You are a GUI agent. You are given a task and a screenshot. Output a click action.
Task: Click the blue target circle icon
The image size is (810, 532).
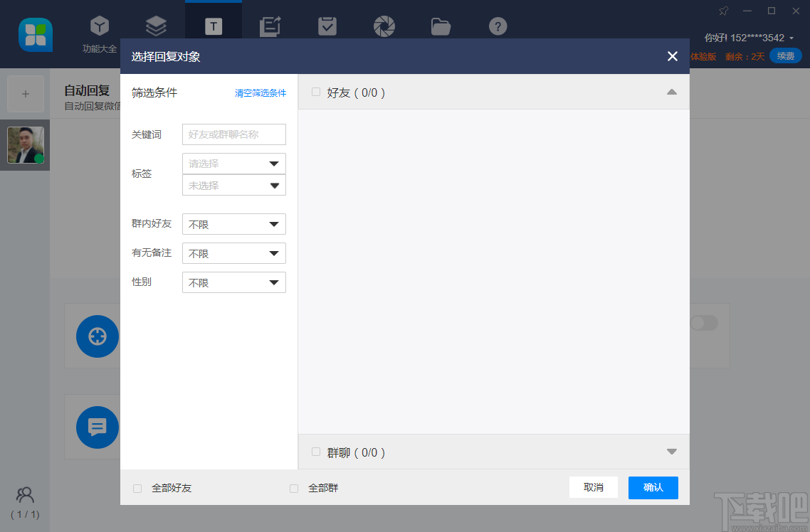[97, 336]
